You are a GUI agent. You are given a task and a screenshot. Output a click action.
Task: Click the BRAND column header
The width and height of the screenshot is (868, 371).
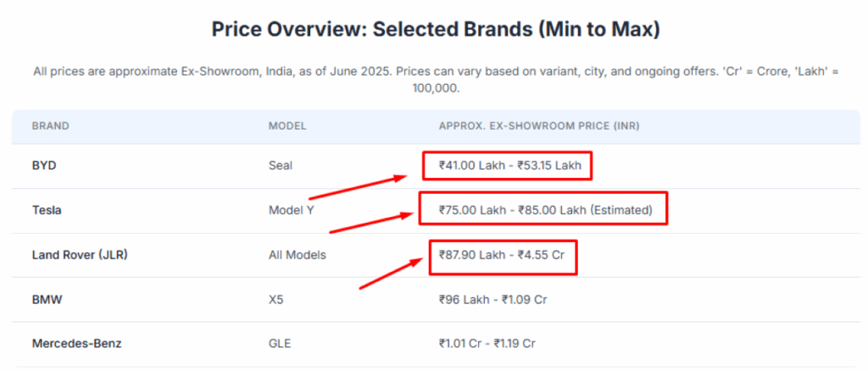[x=50, y=126]
